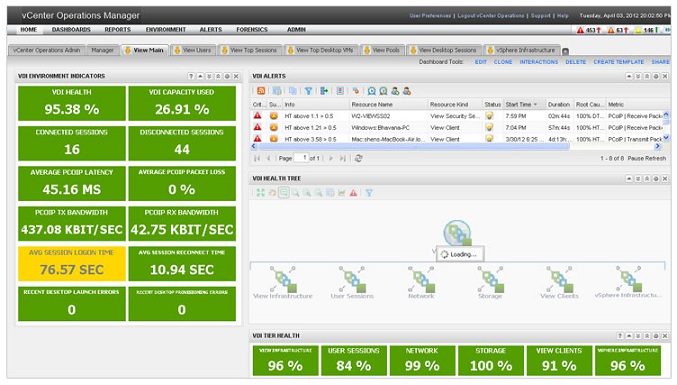Open help for VDI Tier Health panel
The image size is (677, 385).
620,335
